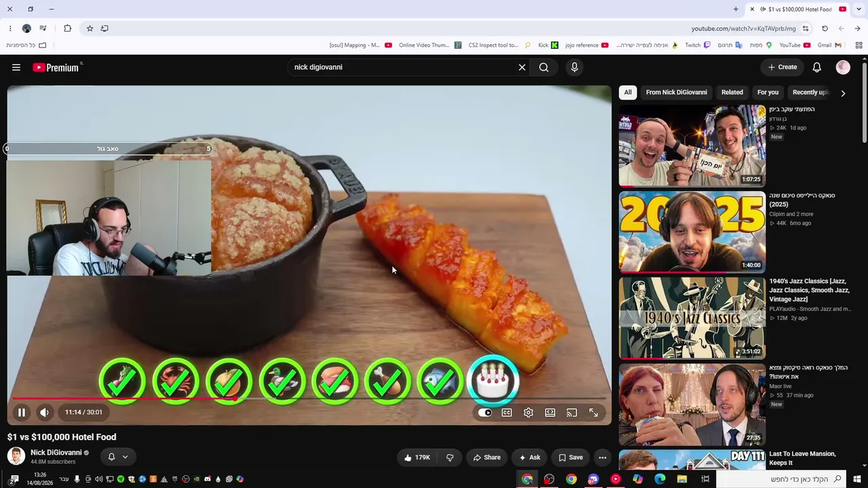Share the video
Viewport: 868px width, 488px height.
pos(486,457)
